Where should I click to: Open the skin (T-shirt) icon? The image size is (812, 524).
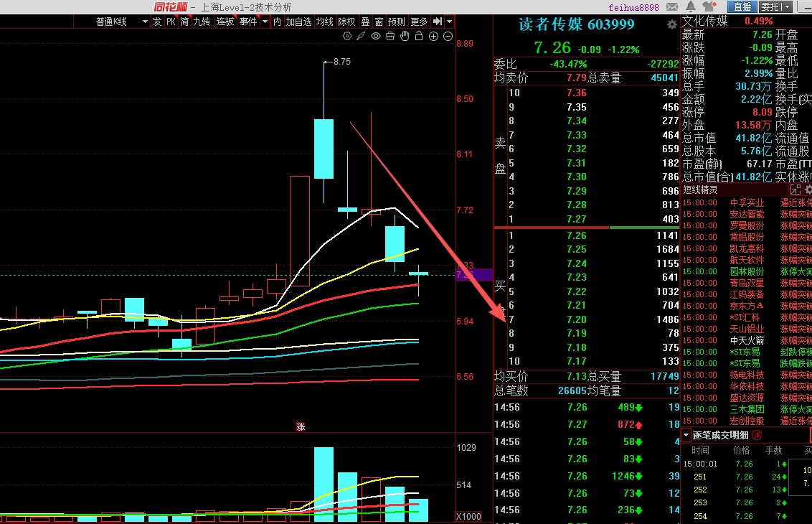pyautogui.click(x=709, y=6)
